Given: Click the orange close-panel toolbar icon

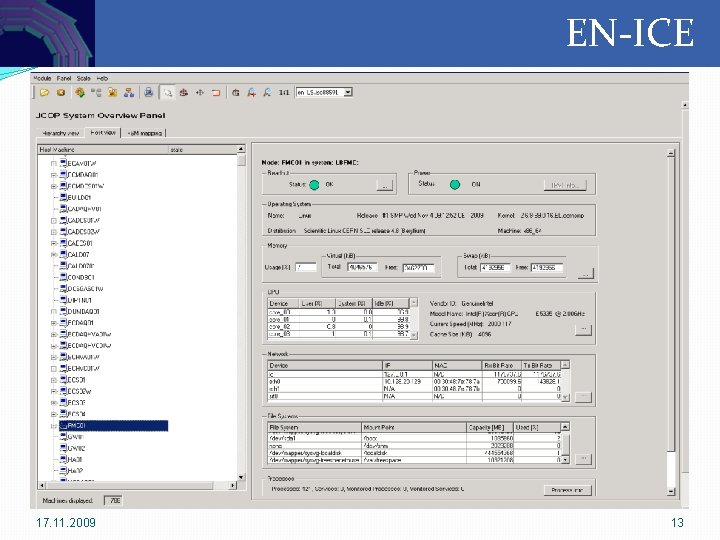Looking at the screenshot, I should coord(61,93).
